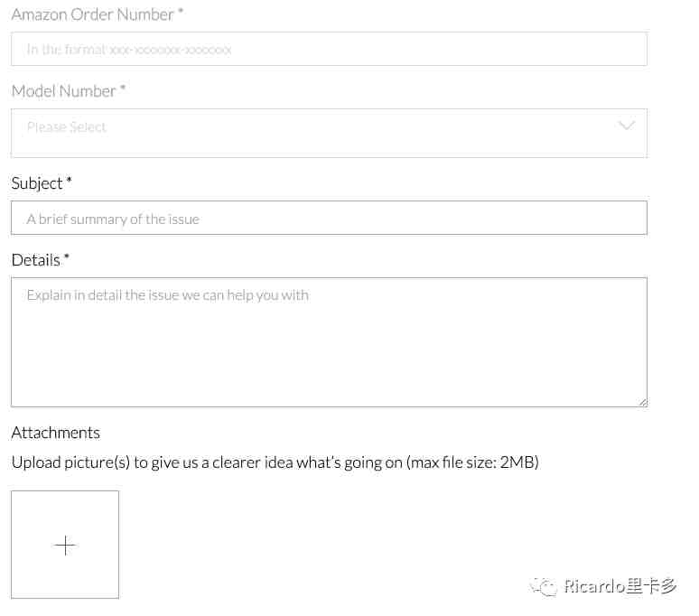The image size is (699, 616).
Task: Click the required asterisk beside Amazon Order Number
Action: 181,10
